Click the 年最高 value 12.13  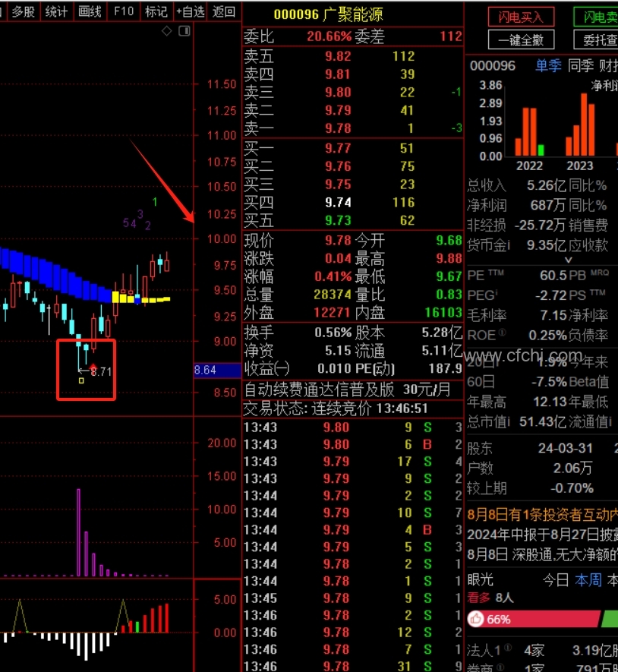550,402
